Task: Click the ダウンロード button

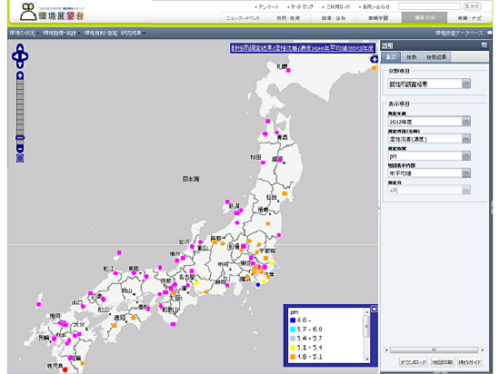Action: click(x=413, y=362)
